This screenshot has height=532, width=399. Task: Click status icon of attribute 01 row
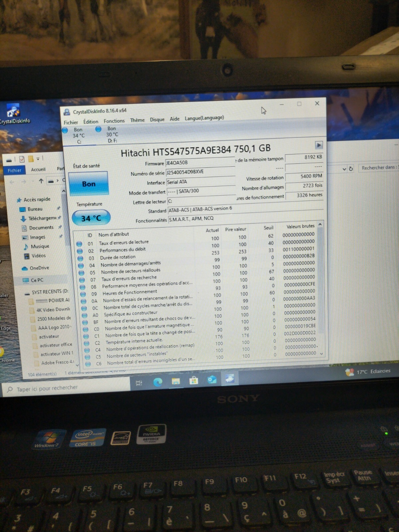[x=79, y=244]
